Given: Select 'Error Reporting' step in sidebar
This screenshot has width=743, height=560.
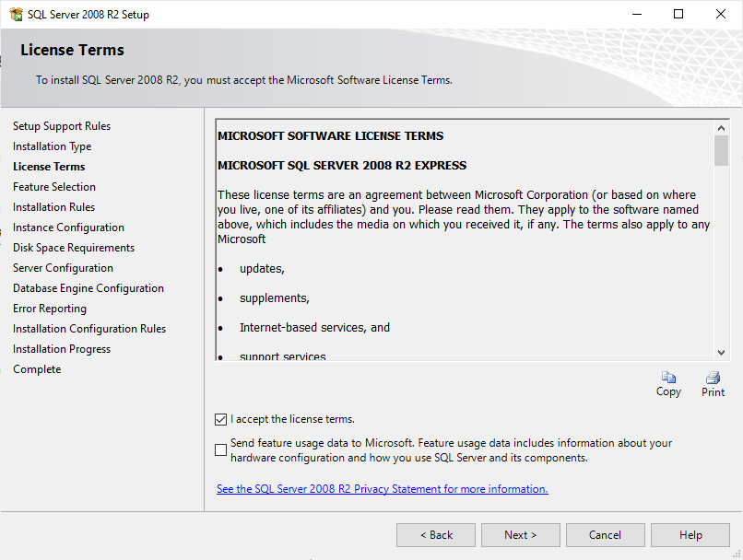Looking at the screenshot, I should pyautogui.click(x=50, y=309).
